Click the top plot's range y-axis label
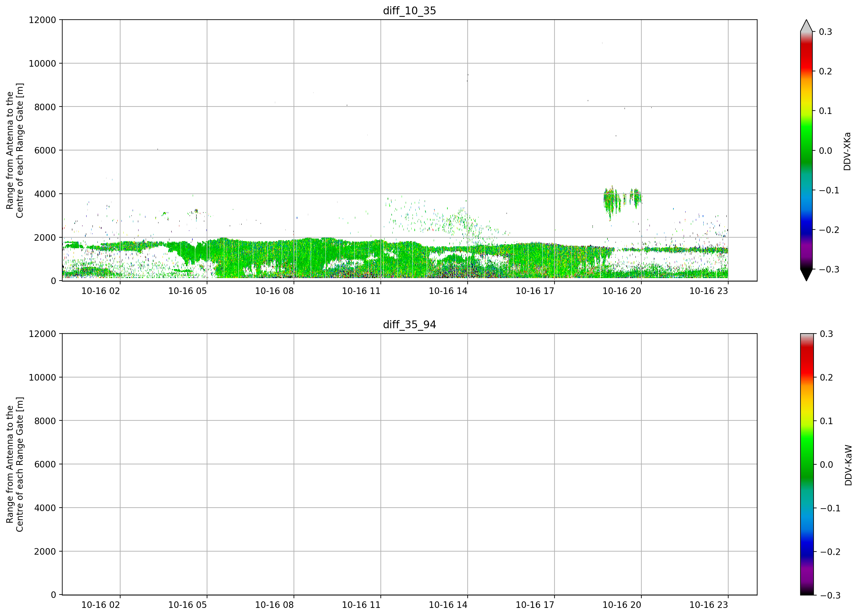Screen dimensions: 859x616 15,150
